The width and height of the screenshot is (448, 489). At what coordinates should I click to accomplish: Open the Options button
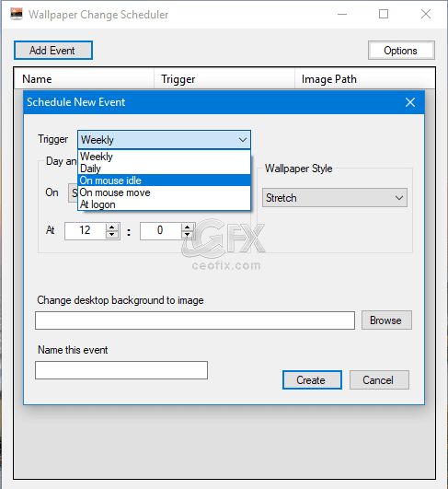[401, 51]
